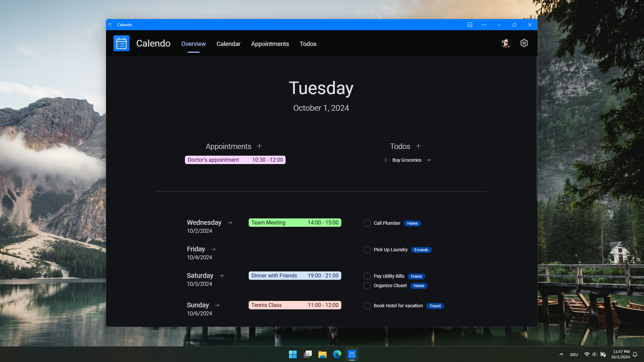Click the user profile avatar

[x=505, y=43]
